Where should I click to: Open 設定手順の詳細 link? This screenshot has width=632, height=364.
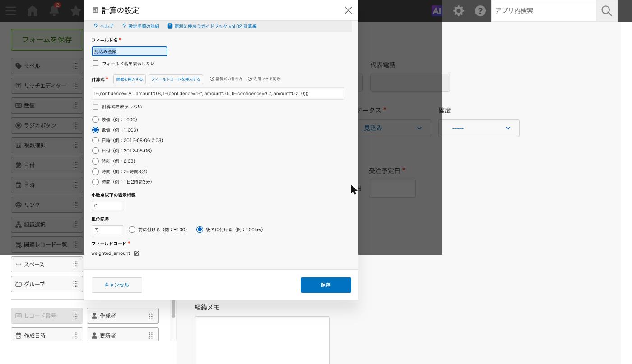point(140,26)
